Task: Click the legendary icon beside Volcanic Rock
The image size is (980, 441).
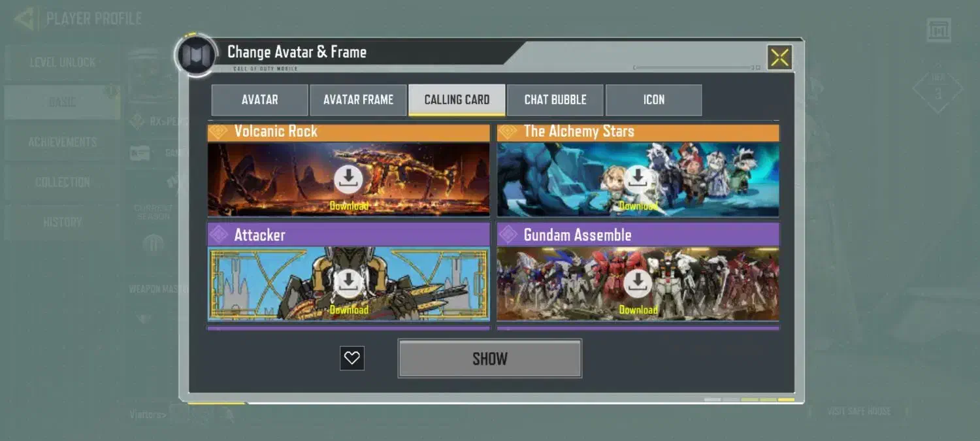Action: click(218, 132)
